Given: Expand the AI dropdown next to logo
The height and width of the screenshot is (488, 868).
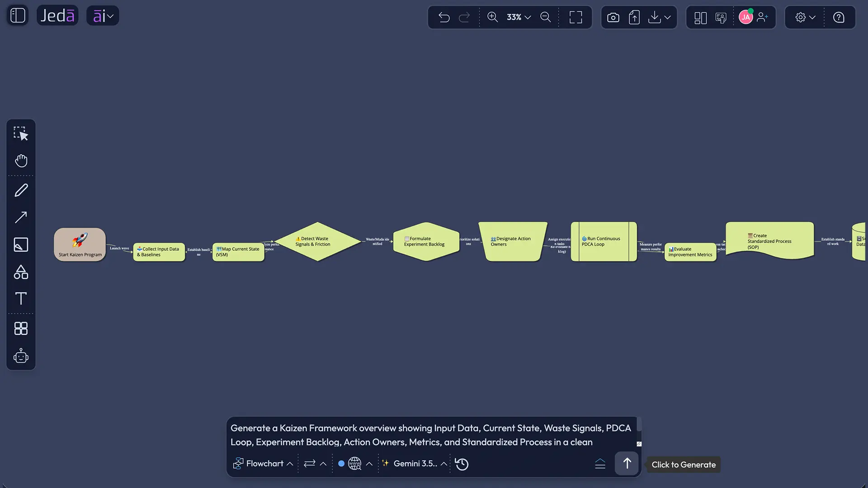Looking at the screenshot, I should (103, 16).
